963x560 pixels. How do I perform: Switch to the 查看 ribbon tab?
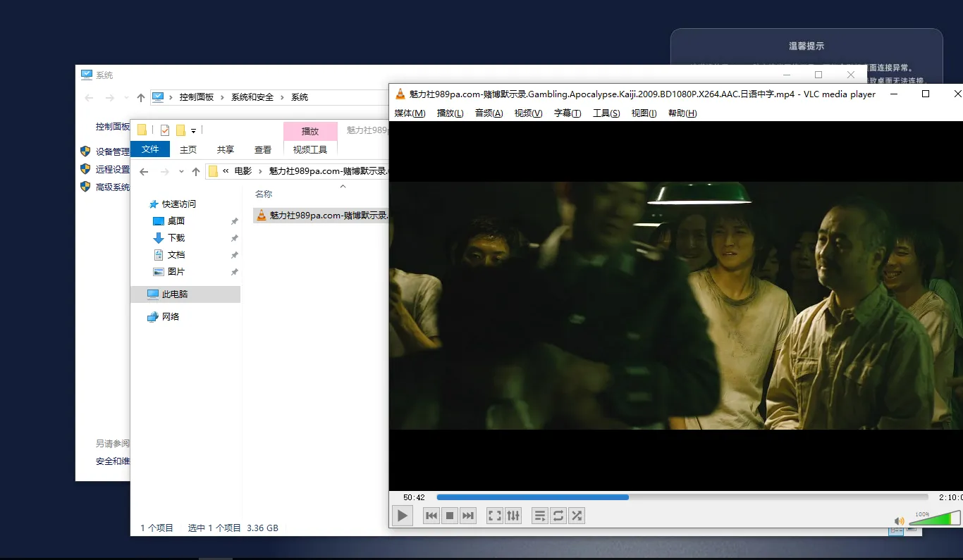[263, 149]
